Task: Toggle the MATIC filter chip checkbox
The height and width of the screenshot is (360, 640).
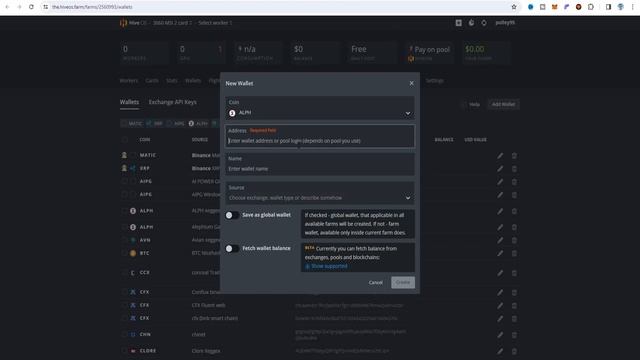Action: 124,123
